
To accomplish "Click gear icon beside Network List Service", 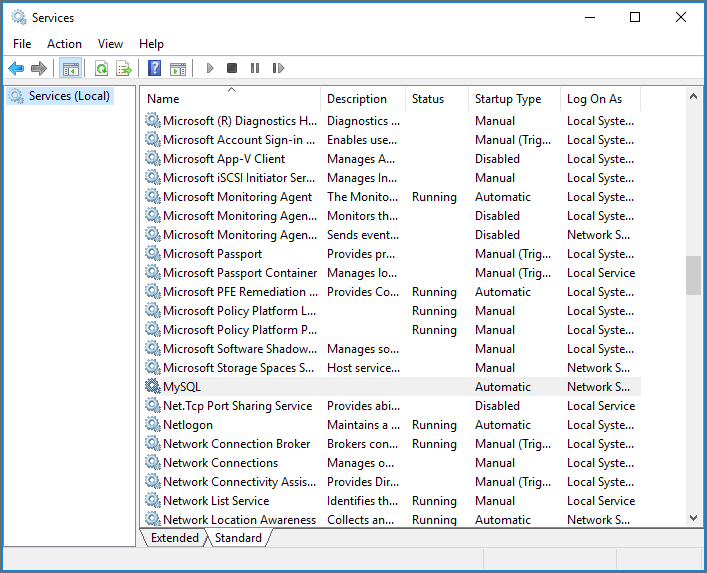I will point(153,500).
